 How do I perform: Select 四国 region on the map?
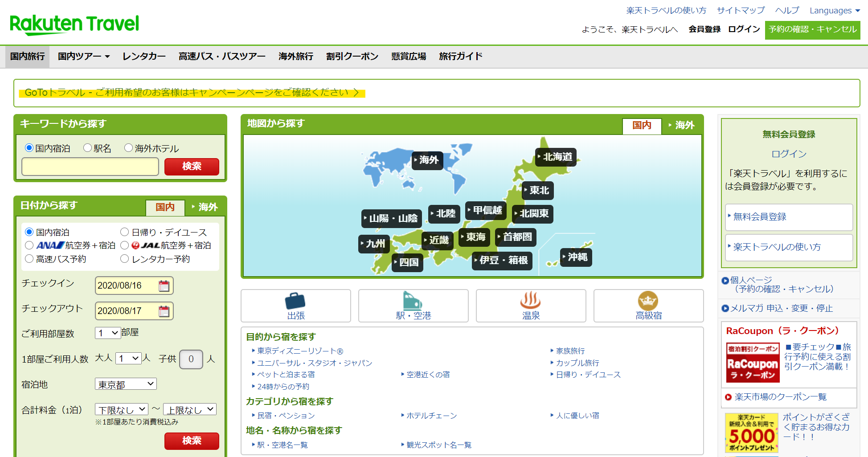[407, 262]
